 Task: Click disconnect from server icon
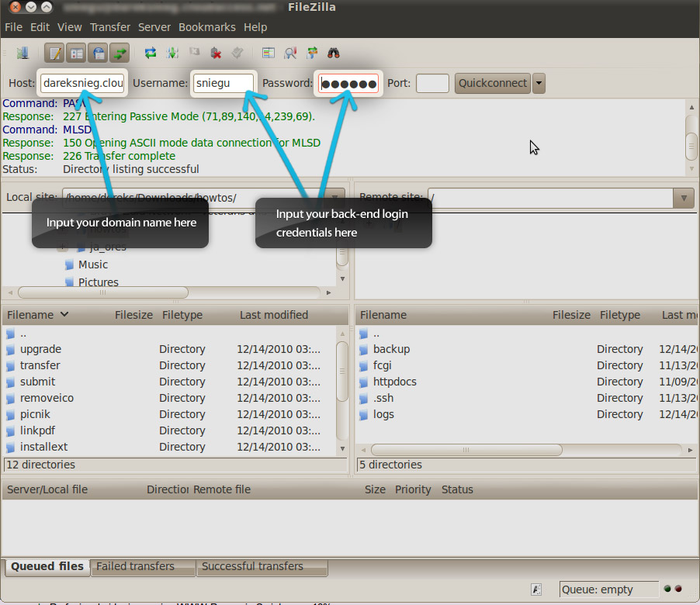click(x=216, y=53)
